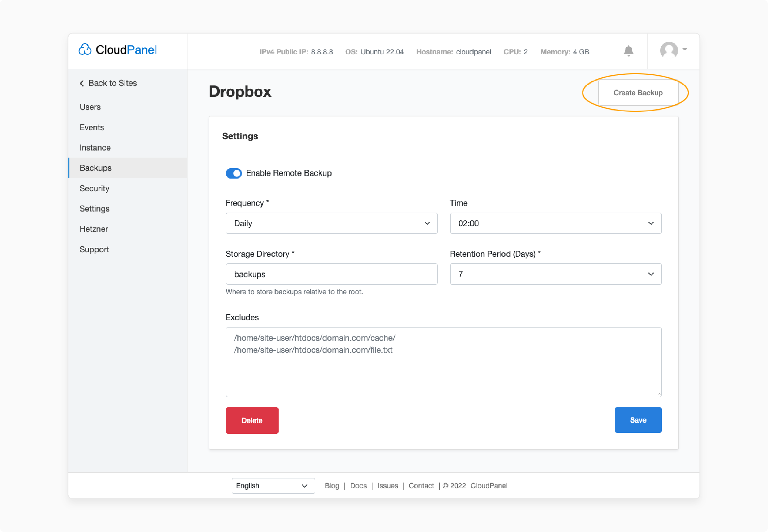Click the Dropbox page heading
The width and height of the screenshot is (768, 532).
point(240,91)
